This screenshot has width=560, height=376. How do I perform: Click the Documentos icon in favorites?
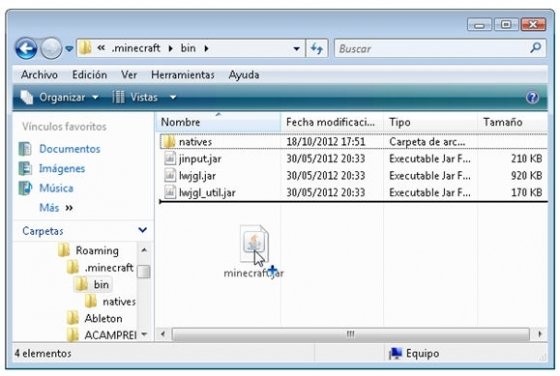pyautogui.click(x=25, y=149)
